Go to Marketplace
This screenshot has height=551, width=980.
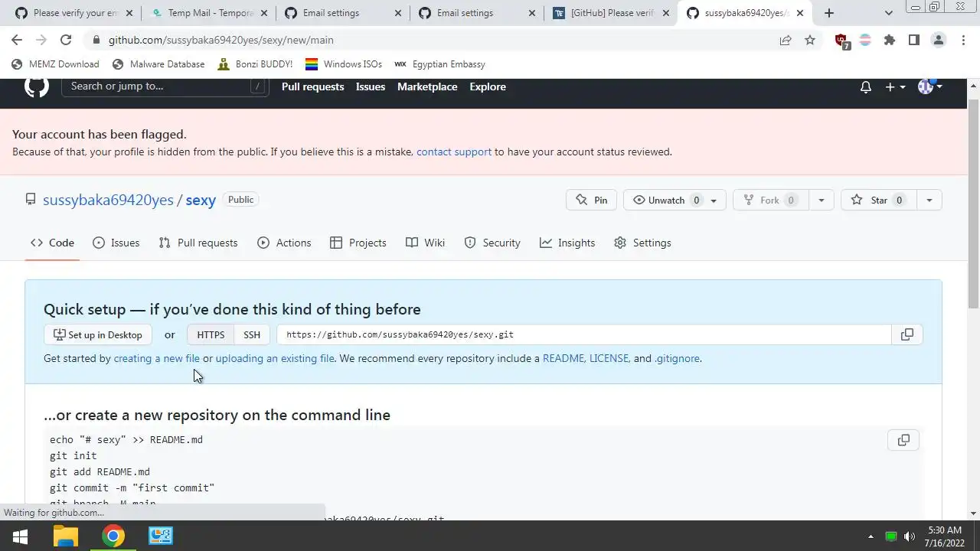pos(427,86)
